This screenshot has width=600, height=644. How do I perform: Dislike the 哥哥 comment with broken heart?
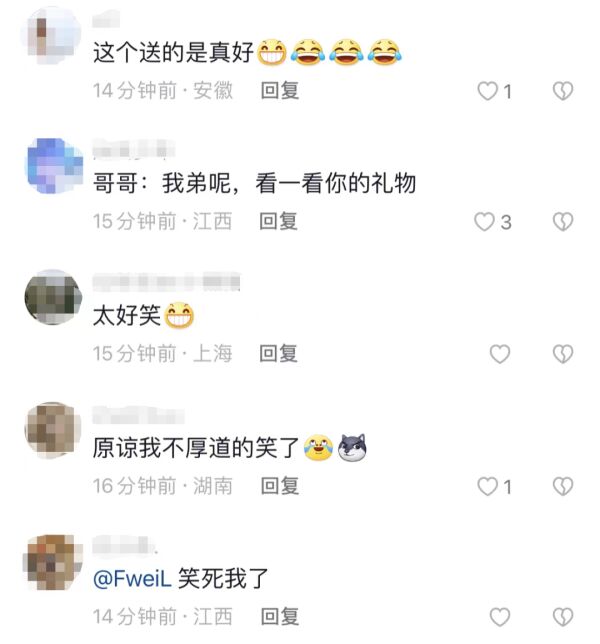[563, 222]
